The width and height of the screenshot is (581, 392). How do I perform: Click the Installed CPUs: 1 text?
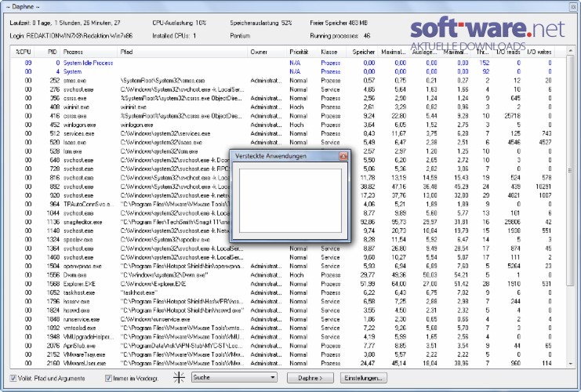point(174,36)
